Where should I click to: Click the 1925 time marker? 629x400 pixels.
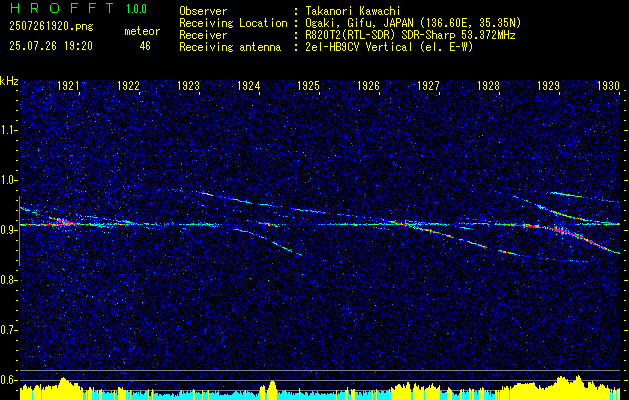tap(308, 85)
